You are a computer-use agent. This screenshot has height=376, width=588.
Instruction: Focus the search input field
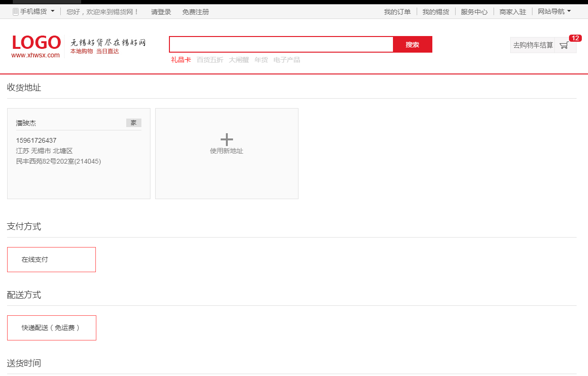tap(281, 45)
